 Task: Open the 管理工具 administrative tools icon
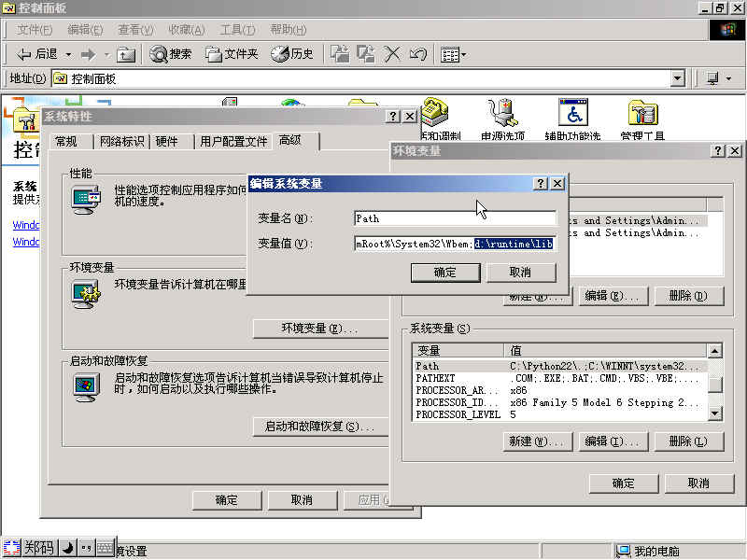tap(642, 114)
